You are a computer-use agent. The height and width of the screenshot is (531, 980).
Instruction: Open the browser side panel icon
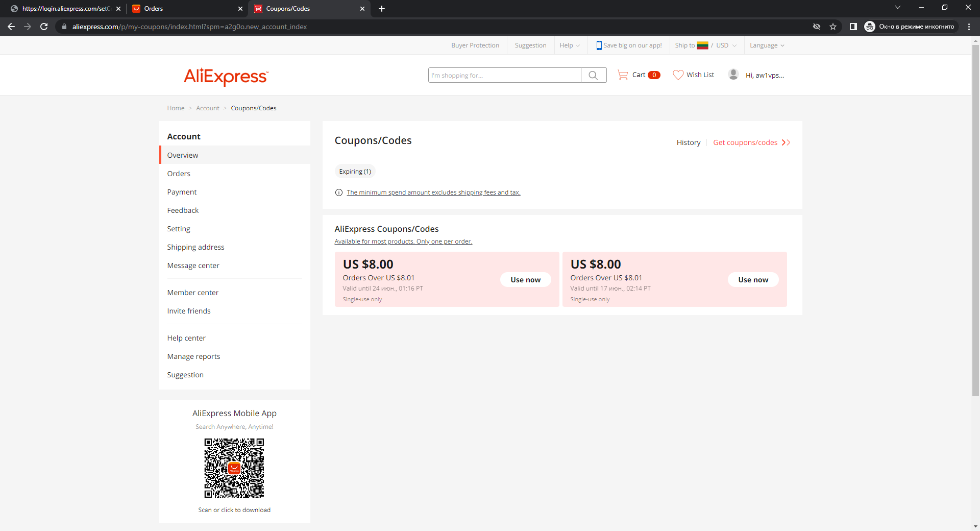853,27
